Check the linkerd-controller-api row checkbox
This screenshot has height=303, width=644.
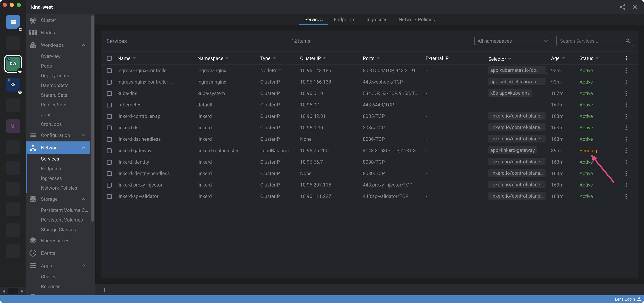point(109,116)
